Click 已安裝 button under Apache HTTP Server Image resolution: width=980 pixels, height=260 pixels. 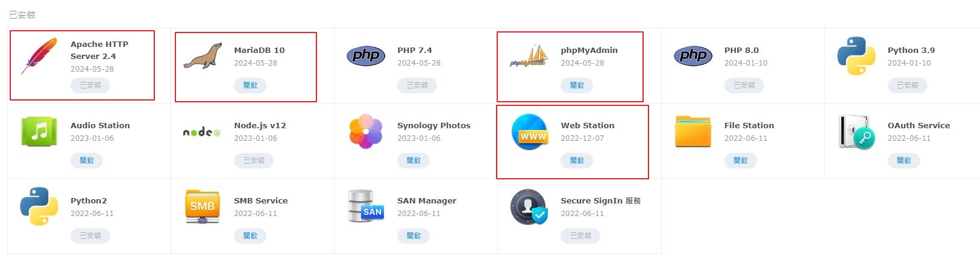click(90, 85)
